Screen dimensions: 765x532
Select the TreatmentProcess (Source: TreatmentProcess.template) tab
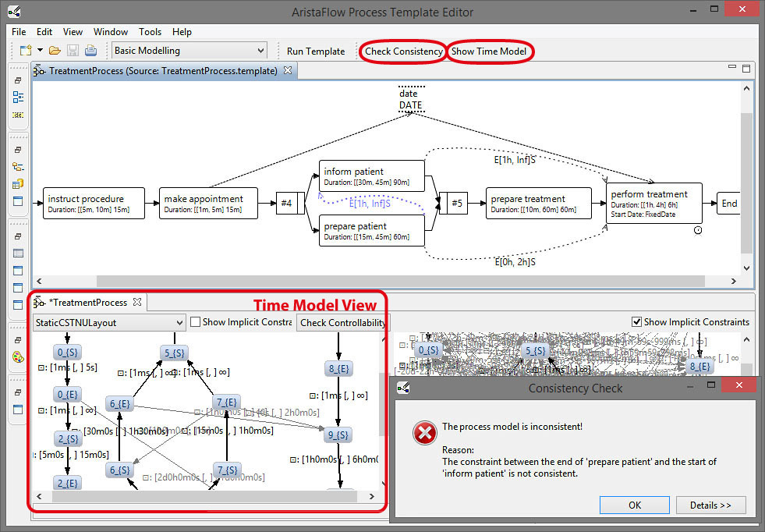point(163,71)
